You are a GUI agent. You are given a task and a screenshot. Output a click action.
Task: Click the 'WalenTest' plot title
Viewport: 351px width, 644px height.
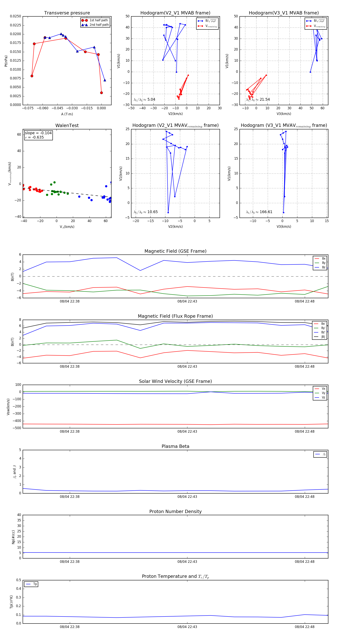(x=67, y=125)
